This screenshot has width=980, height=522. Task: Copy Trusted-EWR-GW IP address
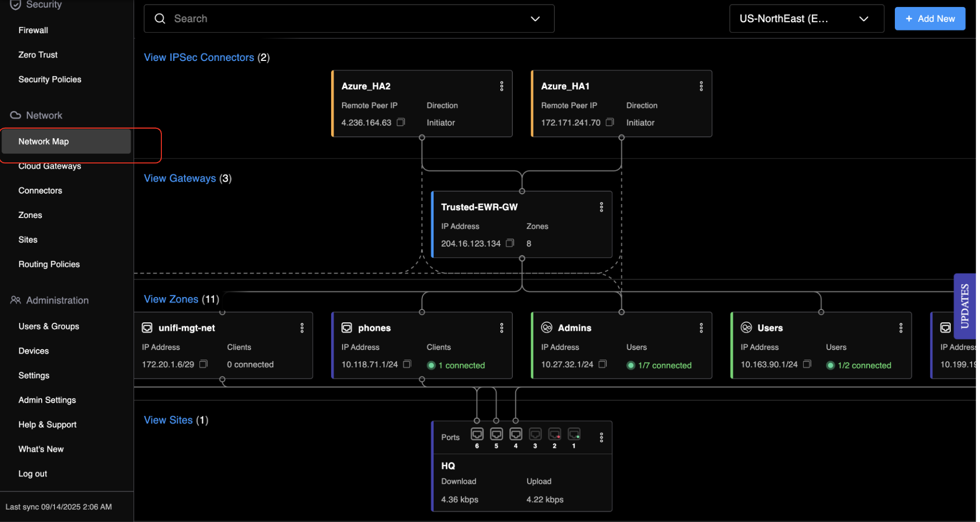[x=510, y=243]
